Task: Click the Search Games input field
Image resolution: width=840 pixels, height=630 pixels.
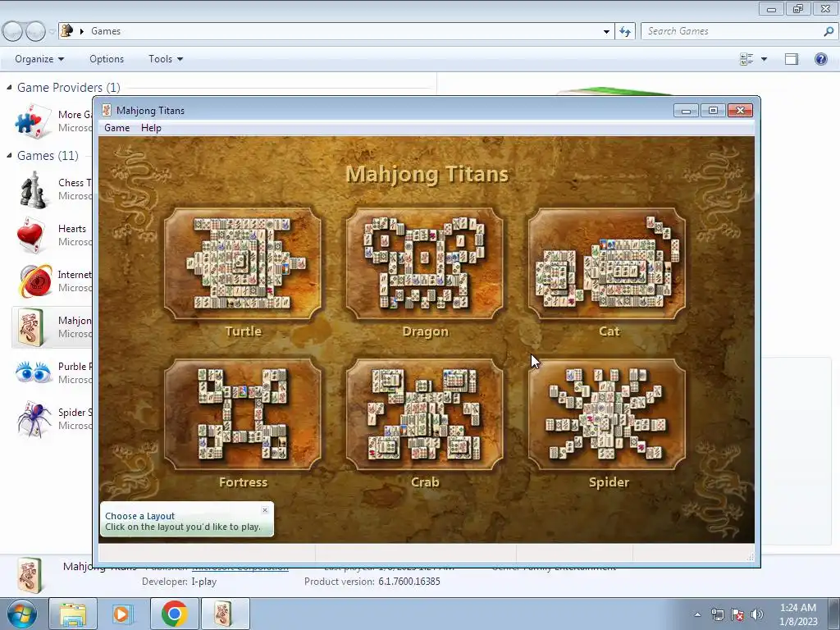Action: point(732,31)
